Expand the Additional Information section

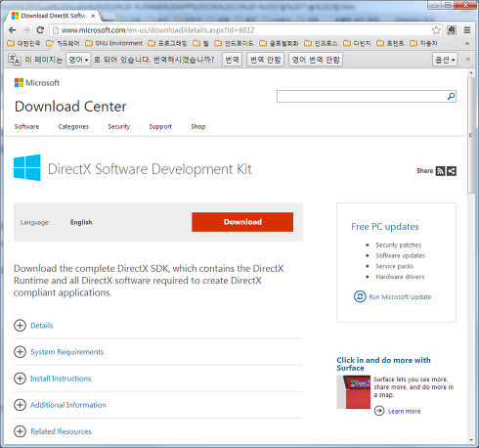pyautogui.click(x=60, y=405)
